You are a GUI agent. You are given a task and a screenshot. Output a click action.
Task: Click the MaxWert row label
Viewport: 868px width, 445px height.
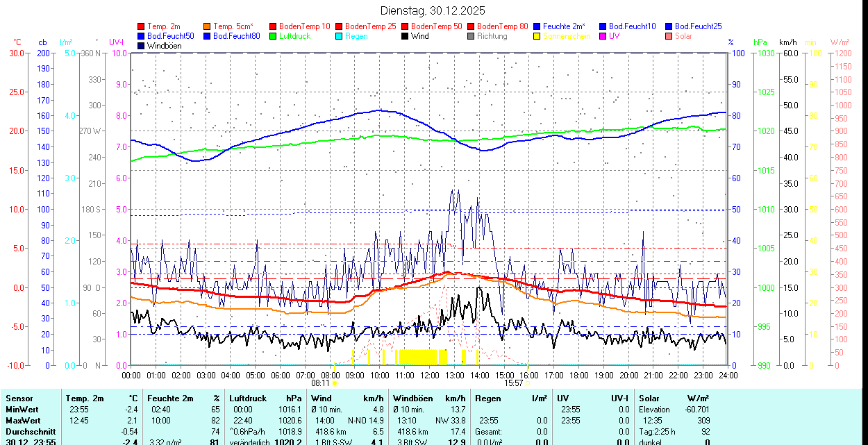[24, 421]
